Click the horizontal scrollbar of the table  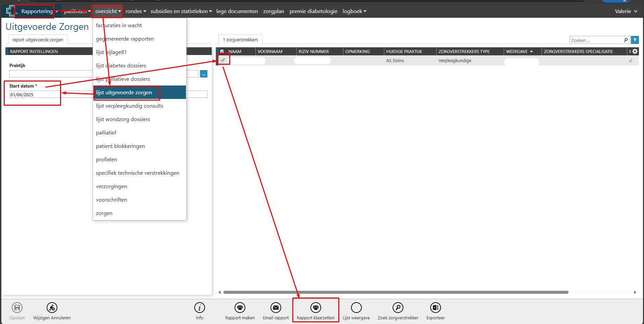[x=396, y=292]
